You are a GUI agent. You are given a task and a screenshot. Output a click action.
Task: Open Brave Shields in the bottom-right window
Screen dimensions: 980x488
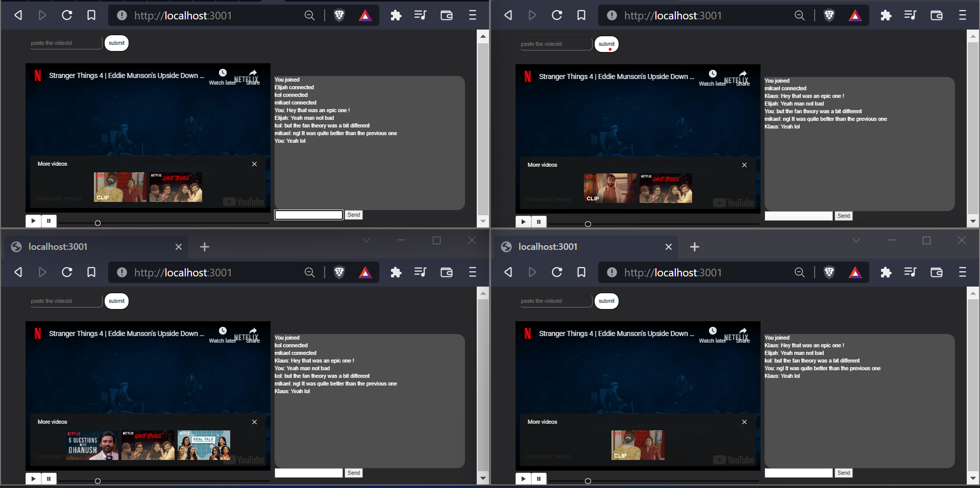click(829, 272)
